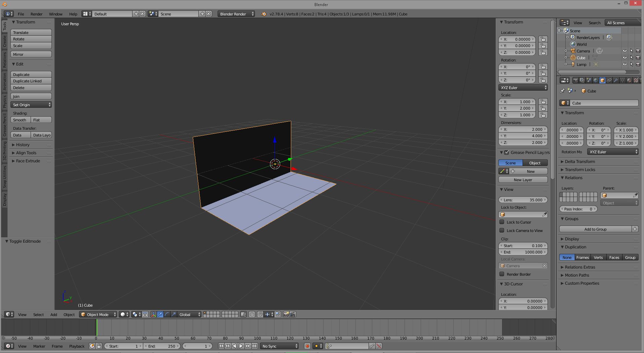Click the auto-keyframe record button
The height and width of the screenshot is (353, 644).
click(x=307, y=346)
